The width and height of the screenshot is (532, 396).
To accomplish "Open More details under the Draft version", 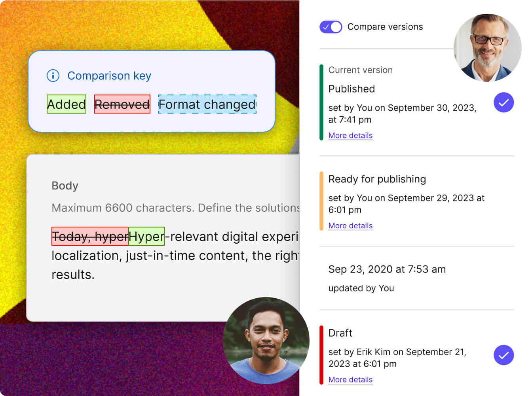I will point(350,379).
